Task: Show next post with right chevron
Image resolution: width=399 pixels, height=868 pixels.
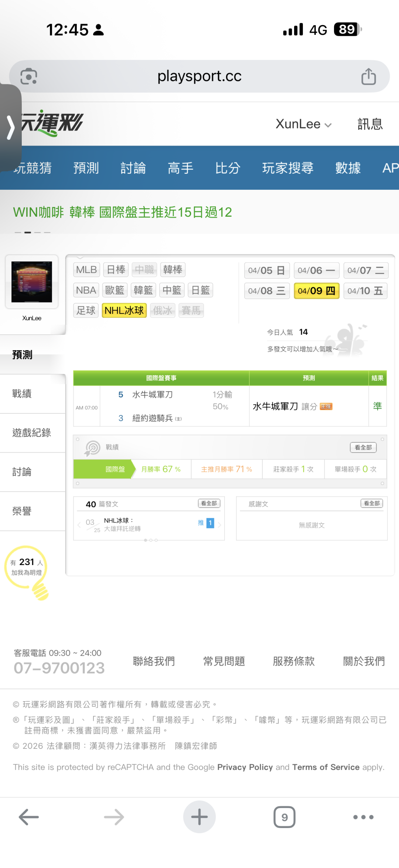Action: [219, 524]
